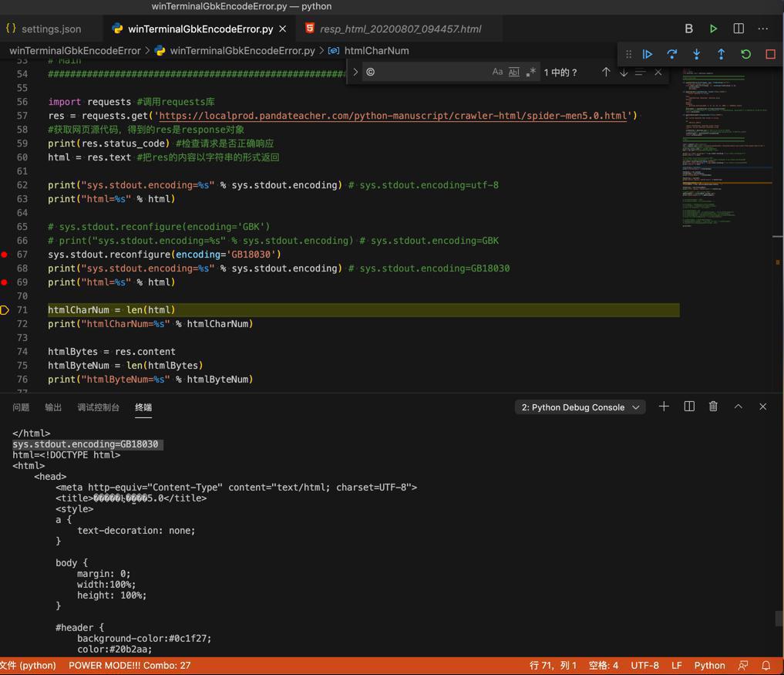Stop debugging with the red square
This screenshot has height=675, width=784.
pyautogui.click(x=770, y=54)
